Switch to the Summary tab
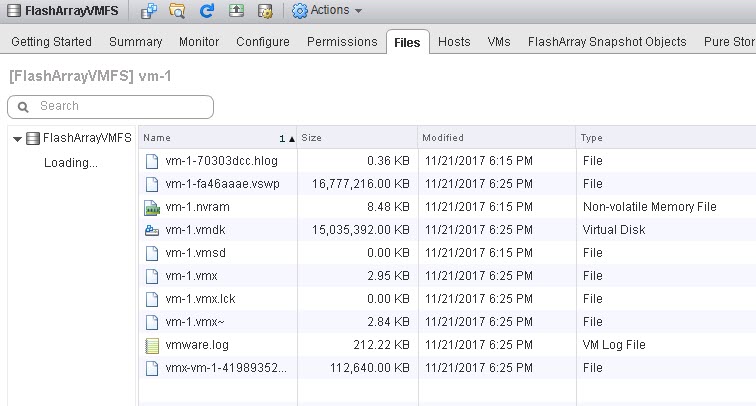756x406 pixels. coord(135,42)
